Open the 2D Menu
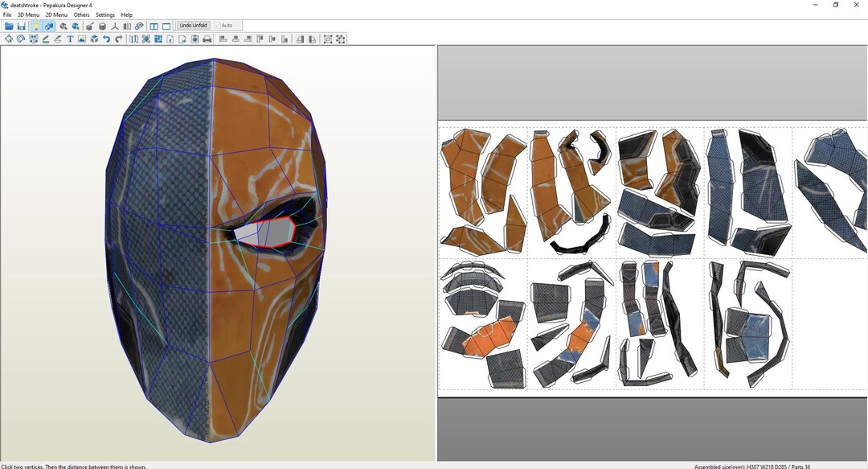 [55, 14]
